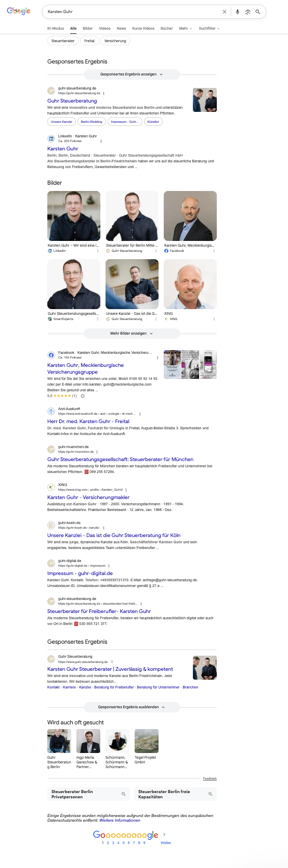Click the Google logo in header
Image resolution: width=288 pixels, height=868 pixels.
point(19,11)
